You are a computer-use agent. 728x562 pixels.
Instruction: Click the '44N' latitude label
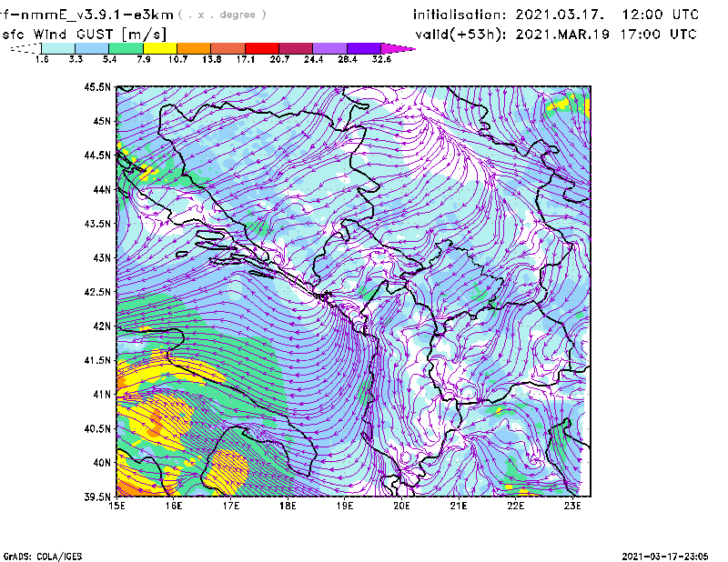102,189
